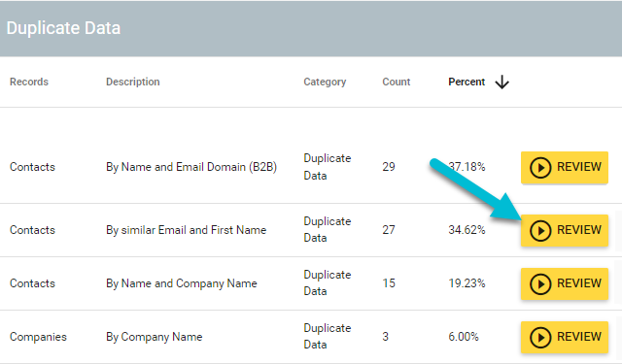The image size is (622, 364).
Task: Sort by the Count column header
Action: tap(396, 82)
